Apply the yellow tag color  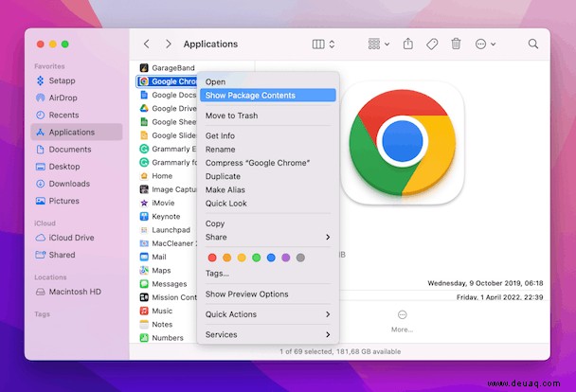point(242,258)
